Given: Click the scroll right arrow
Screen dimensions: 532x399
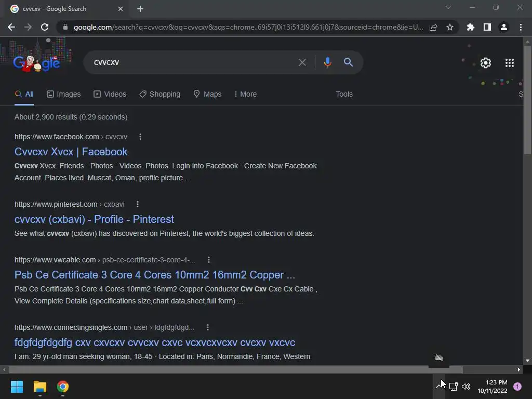Looking at the screenshot, I should [519, 369].
